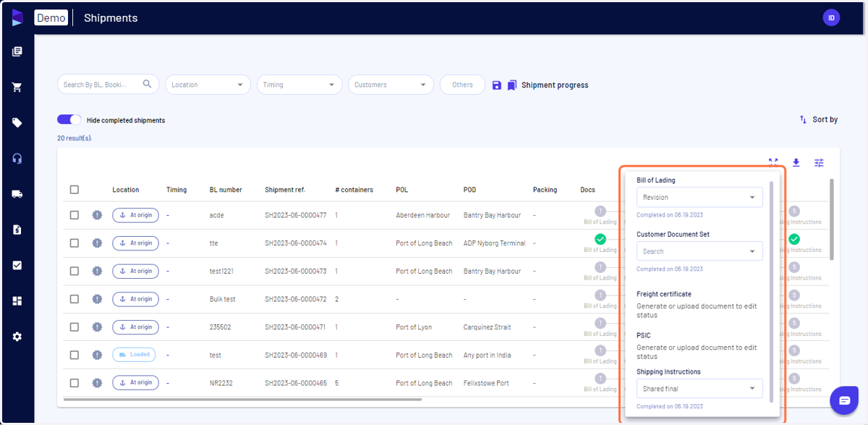Image resolution: width=868 pixels, height=425 pixels.
Task: Open the library icon in sidebar
Action: pos(17,51)
